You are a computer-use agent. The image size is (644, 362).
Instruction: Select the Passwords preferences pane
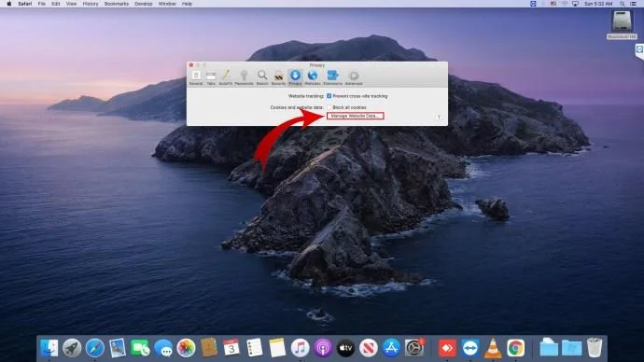tap(244, 77)
